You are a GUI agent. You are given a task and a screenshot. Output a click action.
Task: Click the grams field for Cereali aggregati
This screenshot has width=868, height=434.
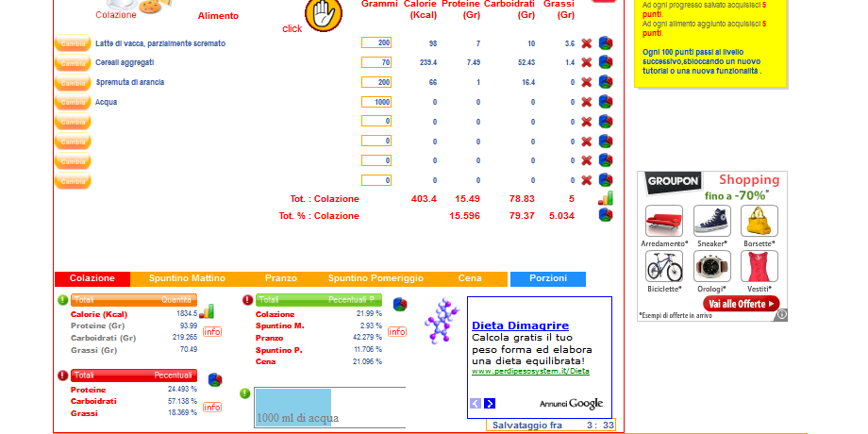pyautogui.click(x=376, y=62)
